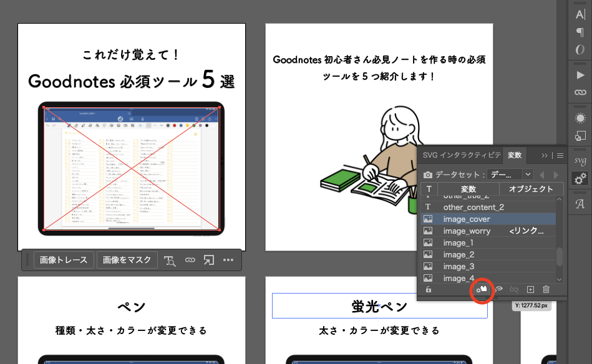This screenshot has height=364, width=592.
Task: Open the Links panel icon in dock
Action: pyautogui.click(x=580, y=92)
